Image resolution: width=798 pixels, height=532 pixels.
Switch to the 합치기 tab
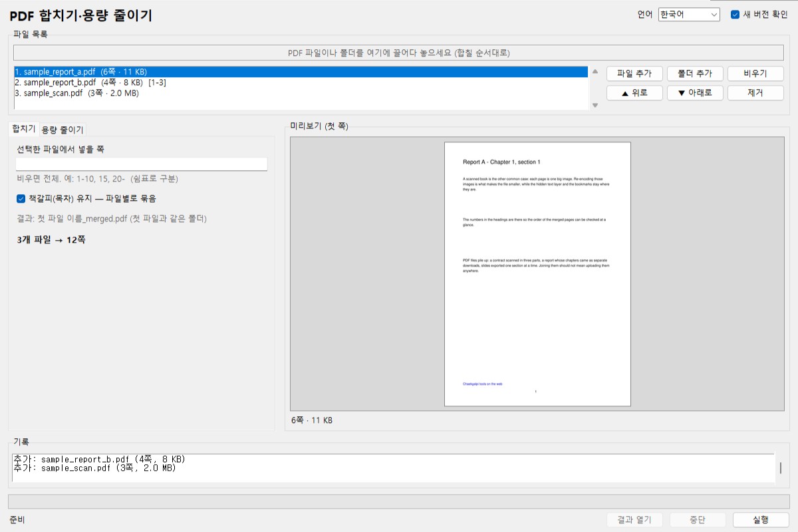23,129
